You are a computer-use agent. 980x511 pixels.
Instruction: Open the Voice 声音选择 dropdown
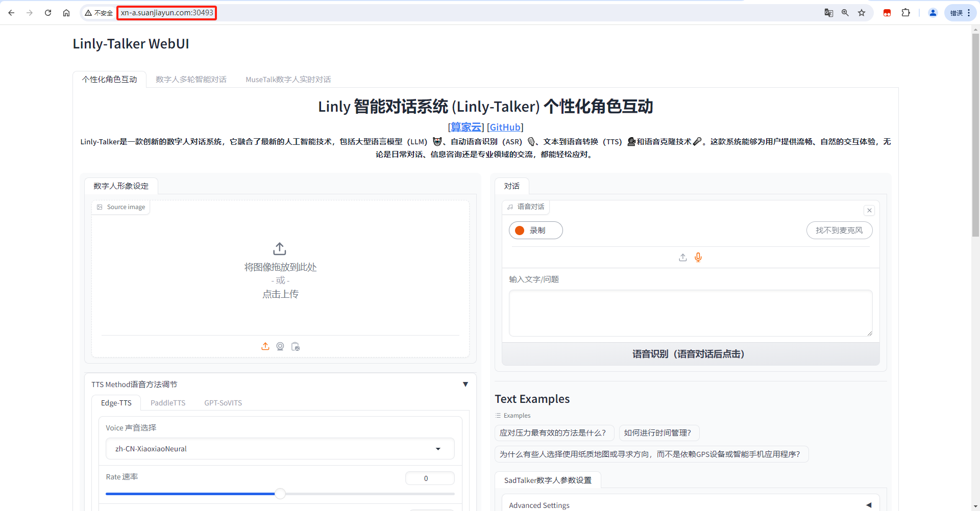pyautogui.click(x=280, y=449)
